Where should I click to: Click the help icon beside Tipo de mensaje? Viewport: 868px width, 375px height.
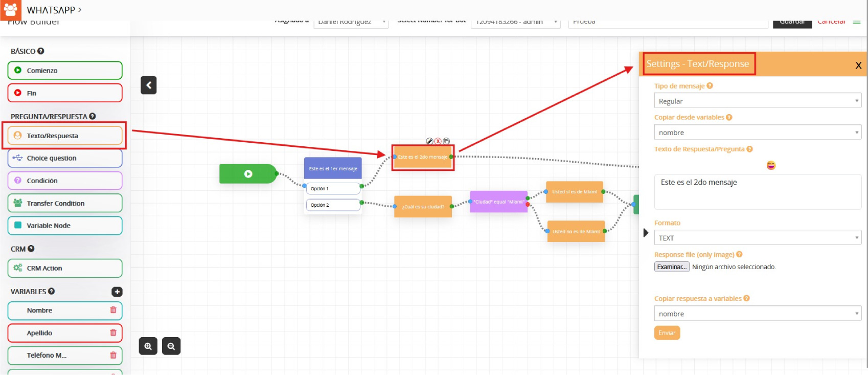(x=710, y=86)
